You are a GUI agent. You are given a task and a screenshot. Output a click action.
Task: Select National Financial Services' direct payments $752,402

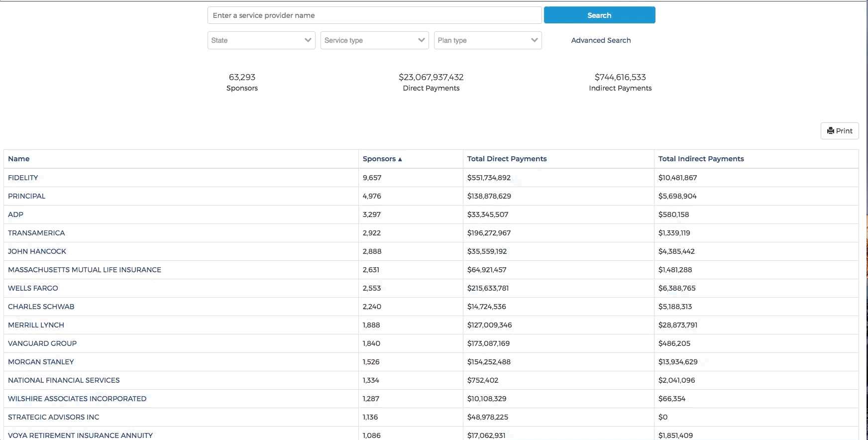pos(483,380)
